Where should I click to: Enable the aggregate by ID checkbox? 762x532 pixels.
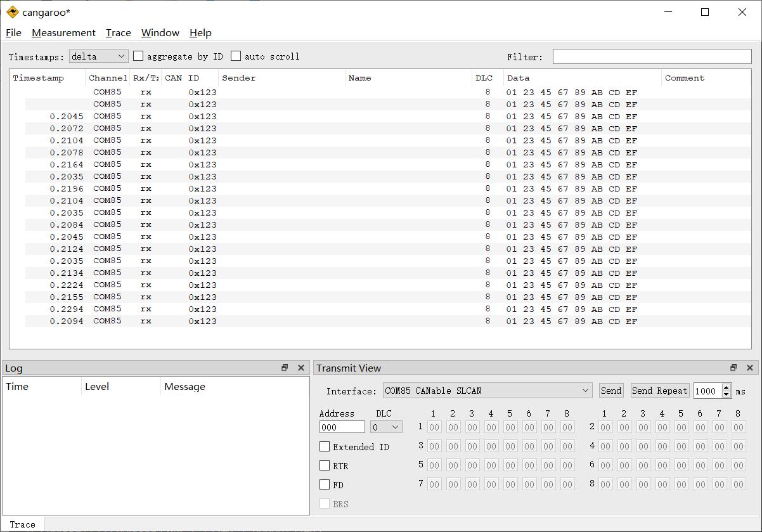(138, 56)
